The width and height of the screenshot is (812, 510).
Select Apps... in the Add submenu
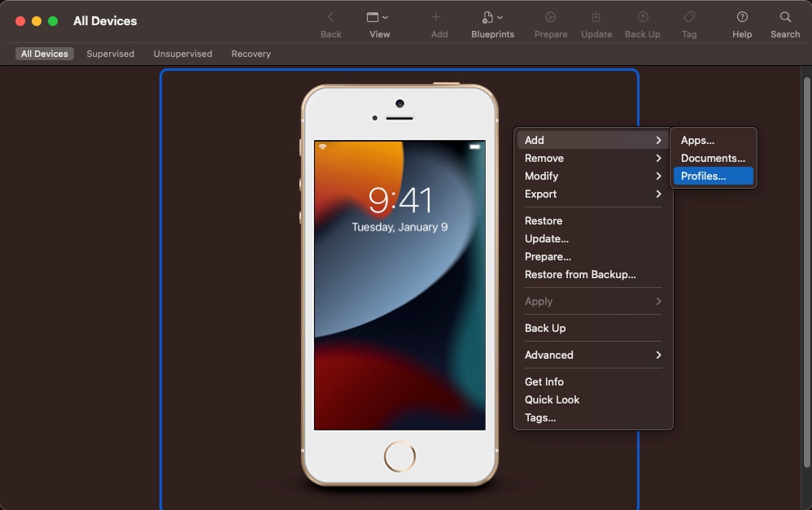pos(713,141)
